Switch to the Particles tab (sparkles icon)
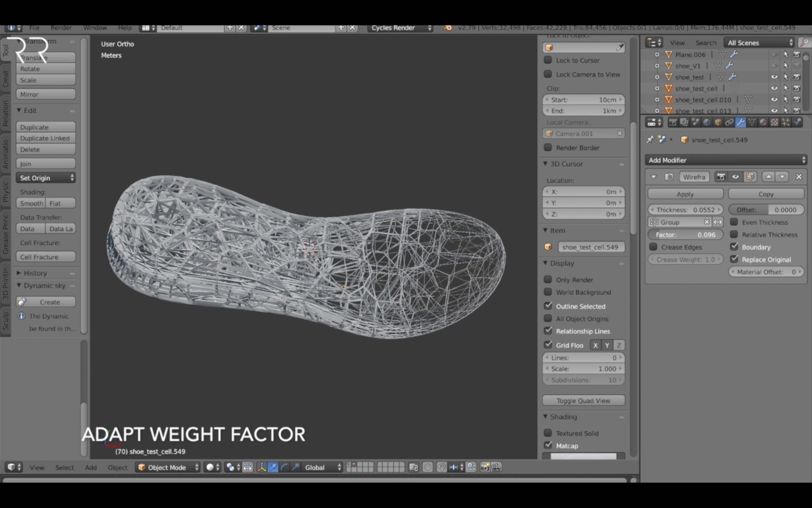 786,122
